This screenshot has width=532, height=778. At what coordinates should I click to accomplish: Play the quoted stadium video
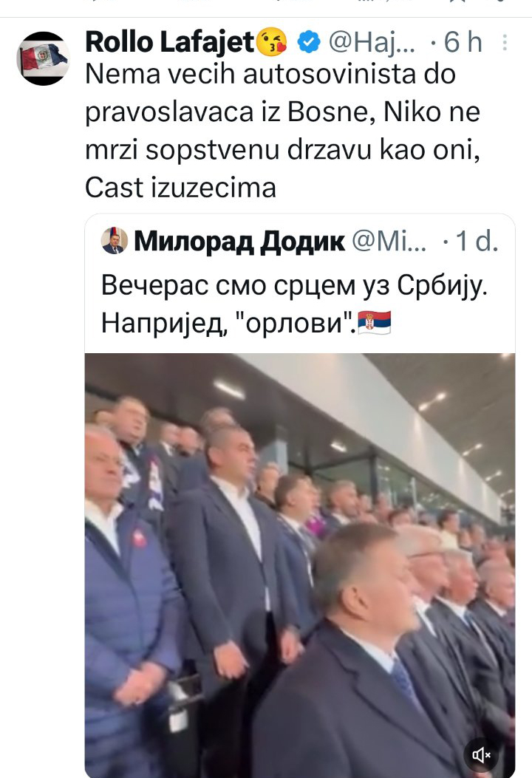300,564
